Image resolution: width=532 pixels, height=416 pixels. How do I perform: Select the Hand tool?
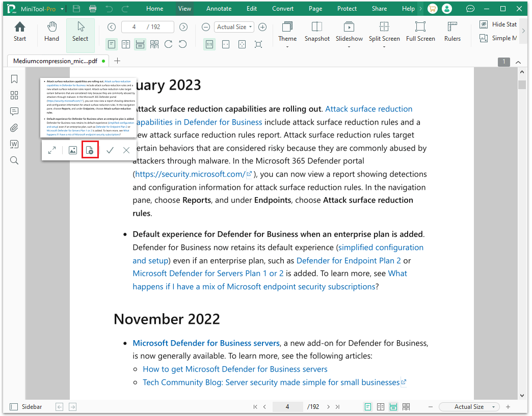point(51,31)
